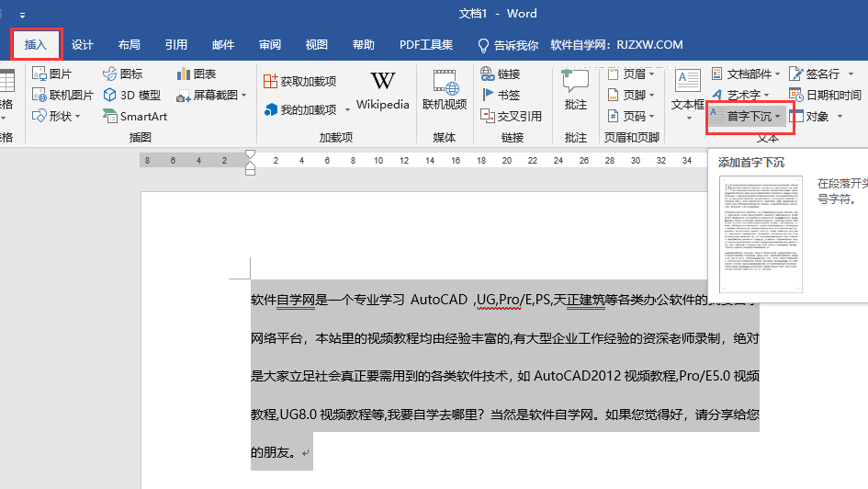
Task: Switch to the 引用 ribbon tab
Action: point(176,45)
